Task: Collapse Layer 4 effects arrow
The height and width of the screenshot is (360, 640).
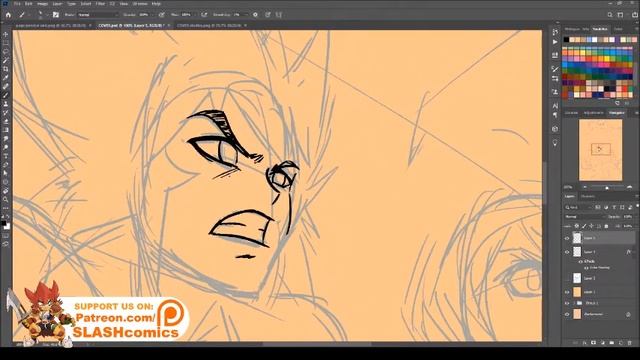Action: pos(634,252)
